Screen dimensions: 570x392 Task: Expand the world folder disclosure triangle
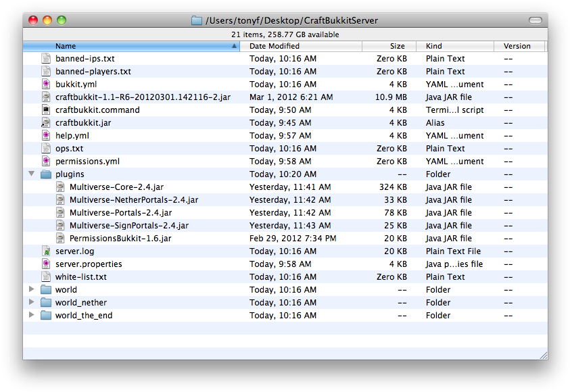tap(32, 289)
